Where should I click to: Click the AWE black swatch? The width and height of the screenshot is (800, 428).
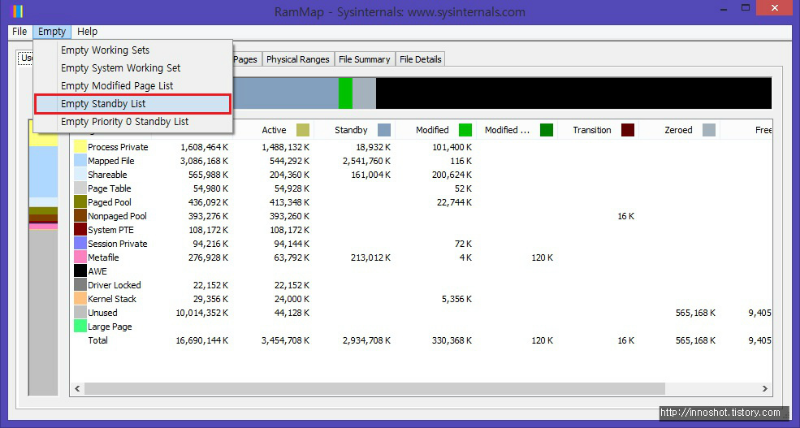pos(80,271)
